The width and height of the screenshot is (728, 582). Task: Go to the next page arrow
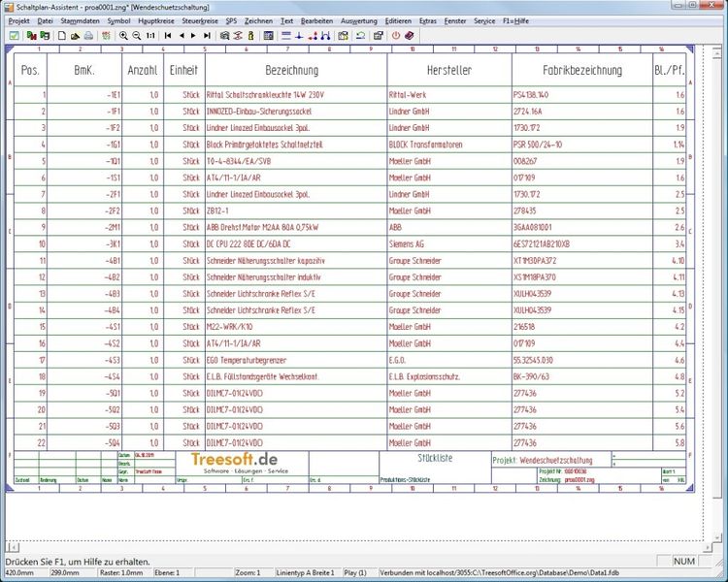coord(194,35)
